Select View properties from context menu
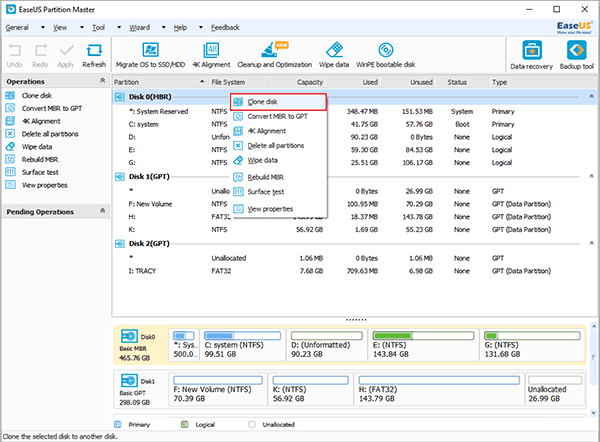This screenshot has height=442, width=600. click(x=278, y=209)
